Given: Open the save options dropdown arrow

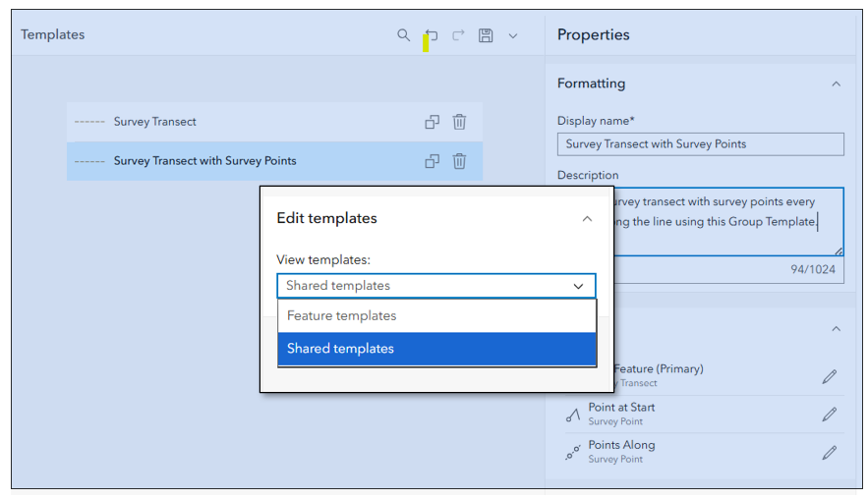Looking at the screenshot, I should tap(513, 36).
